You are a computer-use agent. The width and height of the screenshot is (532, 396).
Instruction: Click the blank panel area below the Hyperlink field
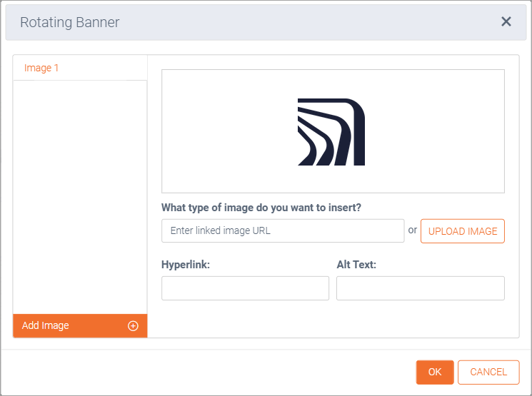(245, 319)
